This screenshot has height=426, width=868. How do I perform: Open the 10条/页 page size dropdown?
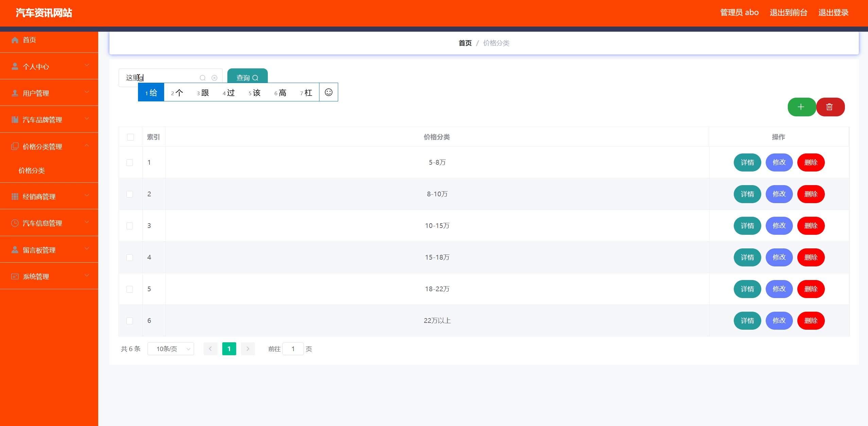pos(171,349)
